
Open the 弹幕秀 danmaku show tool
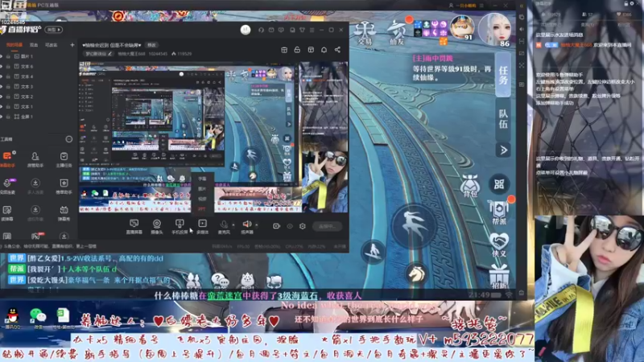64,213
